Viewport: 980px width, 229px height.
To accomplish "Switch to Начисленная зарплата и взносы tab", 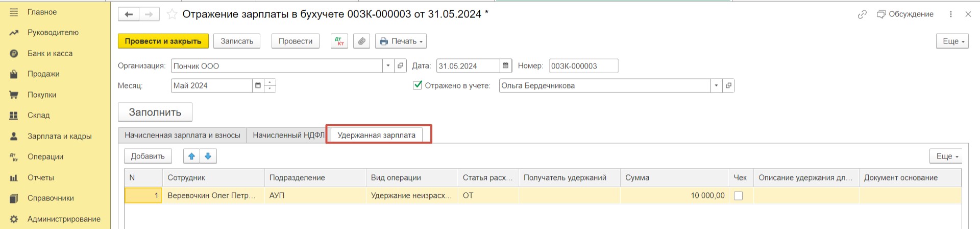I will [182, 135].
